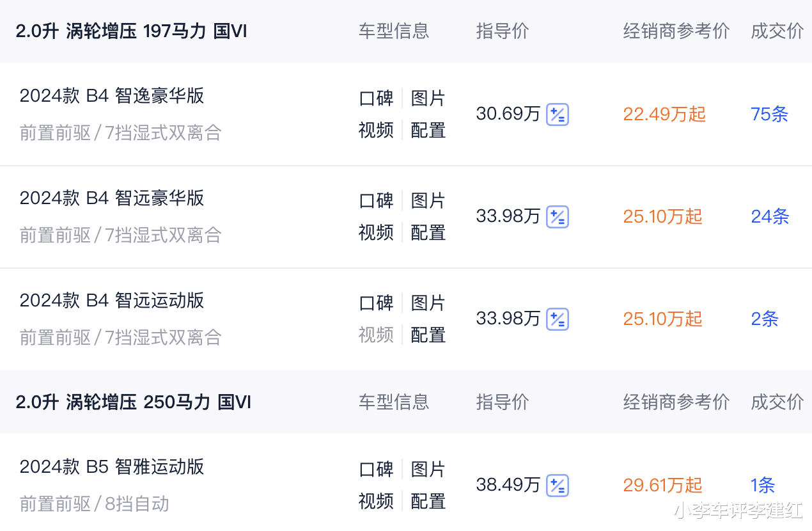
Task: Open the 24条 transaction price link
Action: [770, 217]
